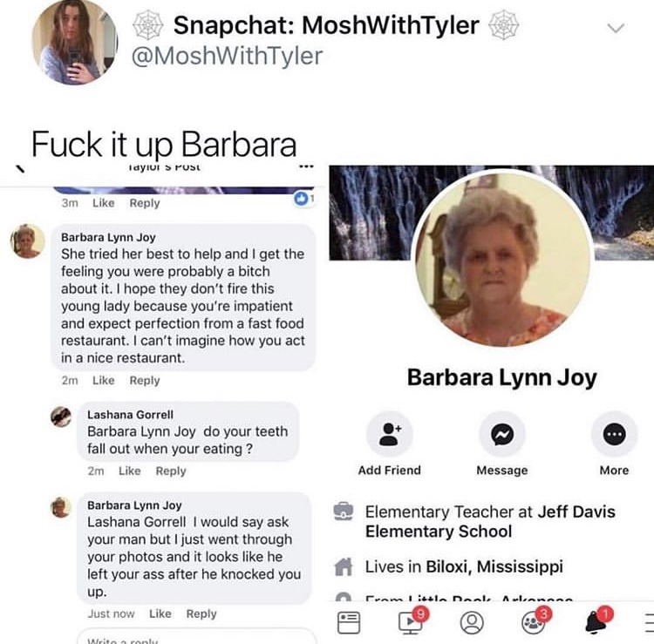This screenshot has width=654, height=644.
Task: Open the hamburger menu in bottom bar
Action: [649, 623]
